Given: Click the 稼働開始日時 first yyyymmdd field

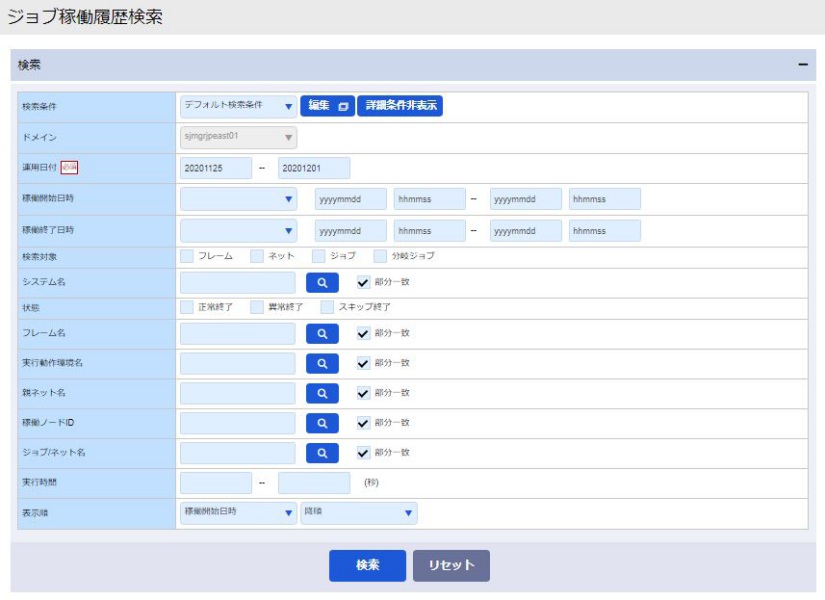Looking at the screenshot, I should pyautogui.click(x=350, y=199).
